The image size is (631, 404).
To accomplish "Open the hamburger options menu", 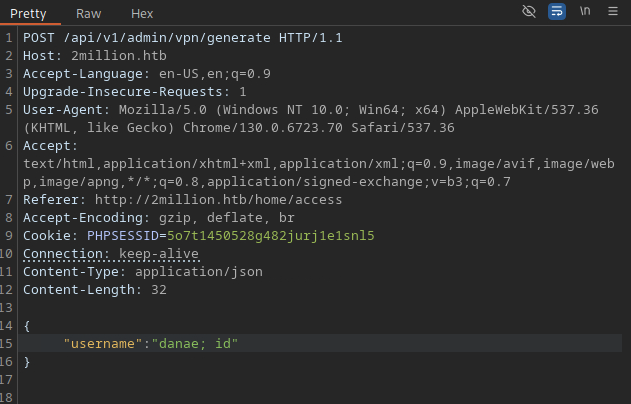I will pyautogui.click(x=614, y=12).
